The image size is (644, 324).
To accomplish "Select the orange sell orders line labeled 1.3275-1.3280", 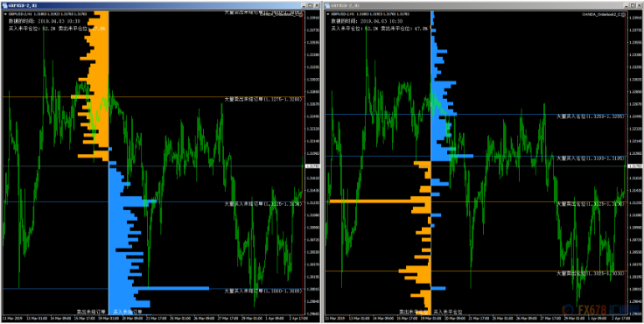I will (153, 97).
